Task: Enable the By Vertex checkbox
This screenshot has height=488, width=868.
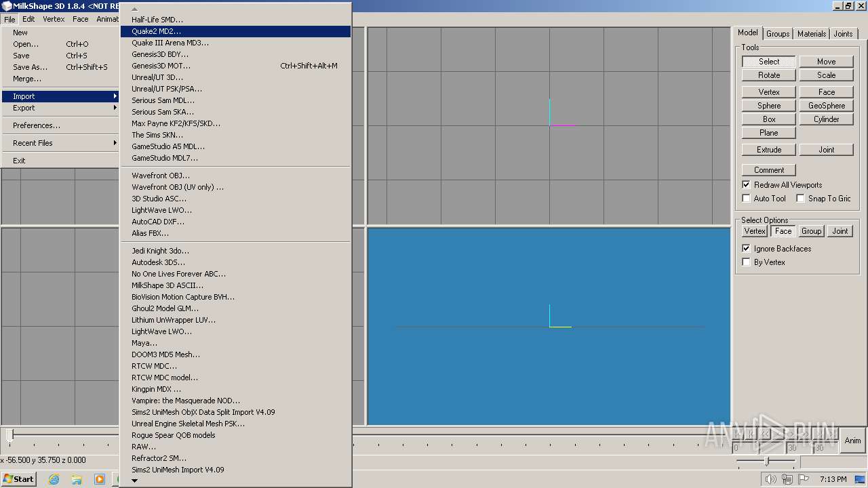Action: click(x=747, y=262)
